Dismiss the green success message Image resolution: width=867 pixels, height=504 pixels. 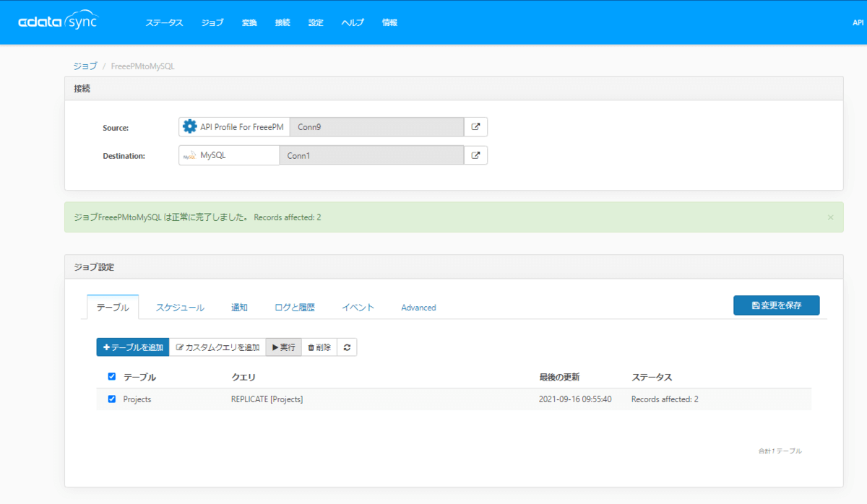830,217
